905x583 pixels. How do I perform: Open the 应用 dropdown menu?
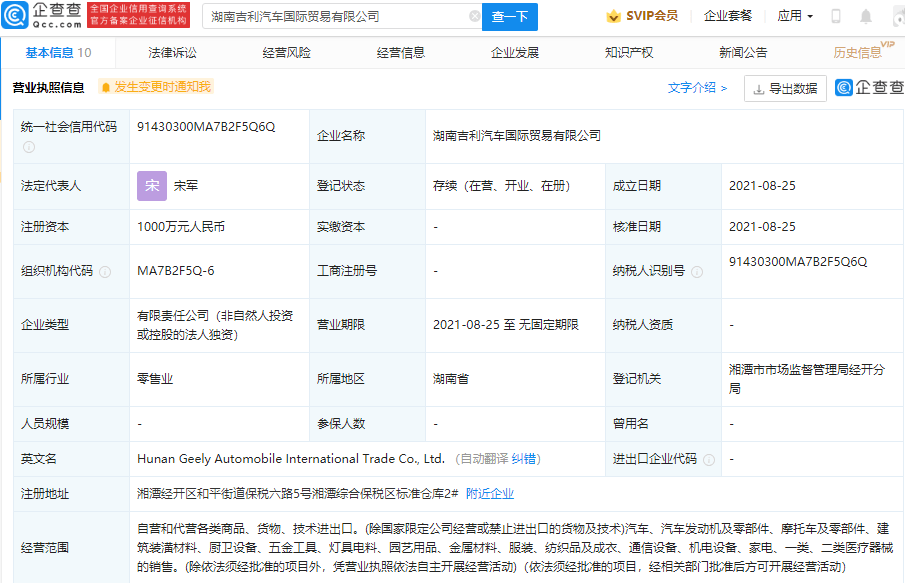point(795,16)
